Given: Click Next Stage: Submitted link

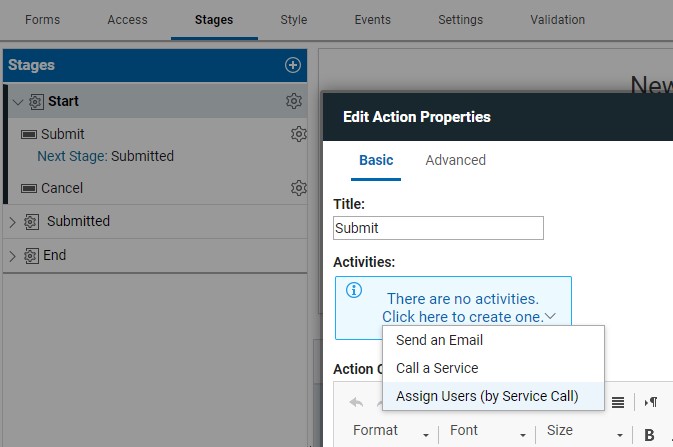Looking at the screenshot, I should [x=106, y=156].
